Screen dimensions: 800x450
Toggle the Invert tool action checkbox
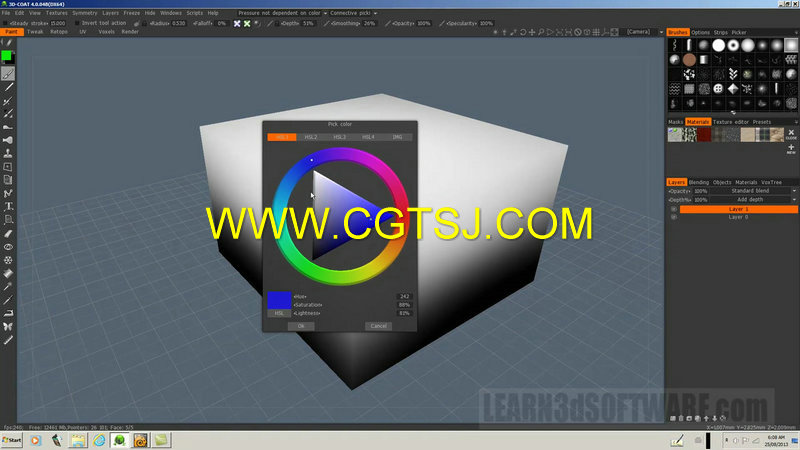pos(77,23)
